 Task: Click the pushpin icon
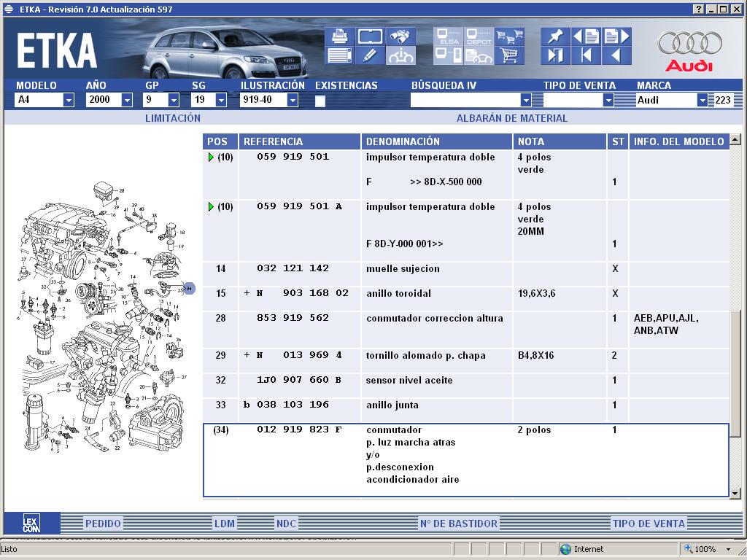555,36
